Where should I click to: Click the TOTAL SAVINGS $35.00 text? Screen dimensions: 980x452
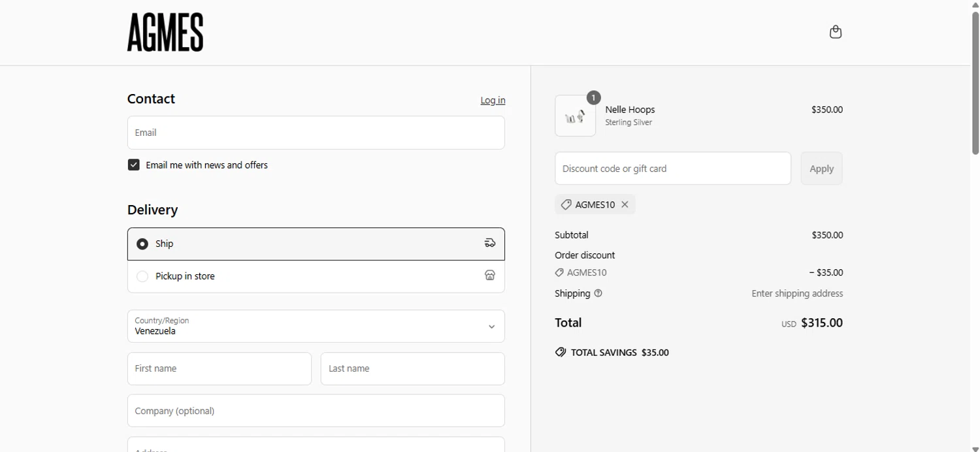pos(620,352)
